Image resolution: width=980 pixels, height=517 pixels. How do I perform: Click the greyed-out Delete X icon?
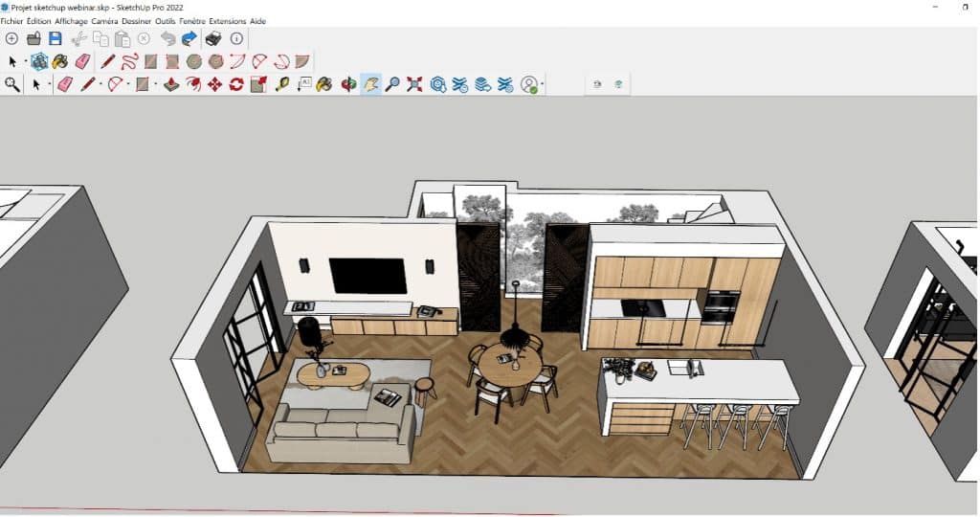(x=144, y=38)
